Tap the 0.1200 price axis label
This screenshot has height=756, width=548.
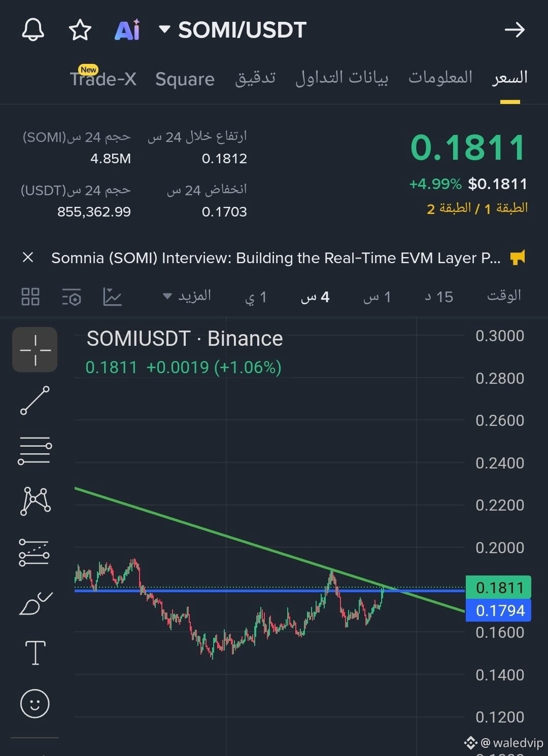coord(500,717)
